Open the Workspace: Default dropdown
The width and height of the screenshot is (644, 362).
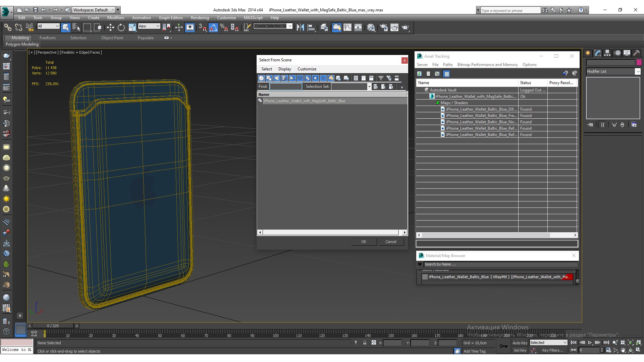click(94, 10)
